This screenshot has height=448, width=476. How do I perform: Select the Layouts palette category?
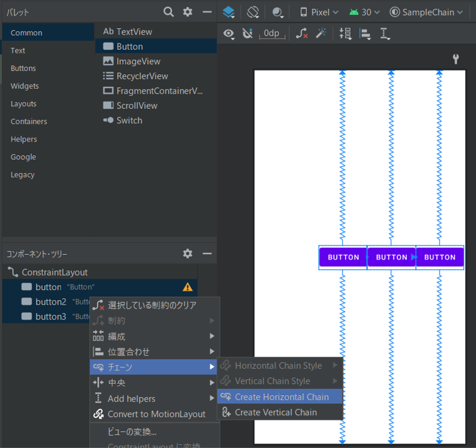48,103
